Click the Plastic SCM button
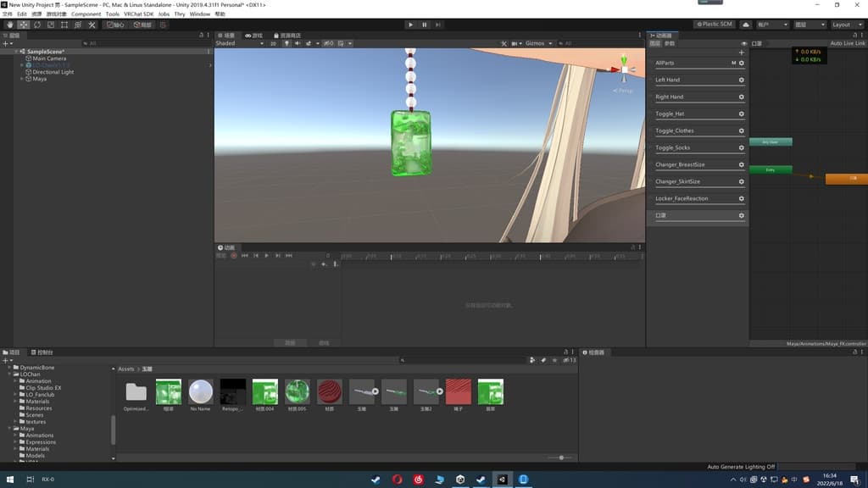Image resolution: width=868 pixels, height=488 pixels. [x=714, y=25]
